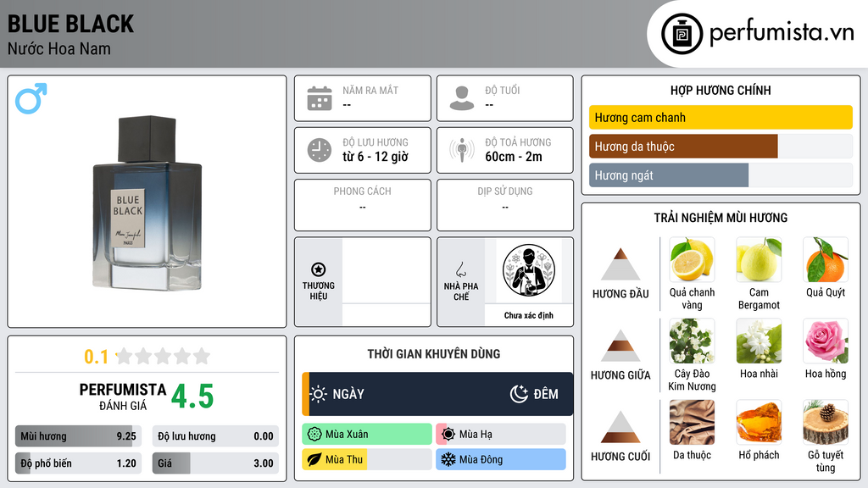
Task: Click the leaf icon for Mùa Thu
Action: [314, 460]
